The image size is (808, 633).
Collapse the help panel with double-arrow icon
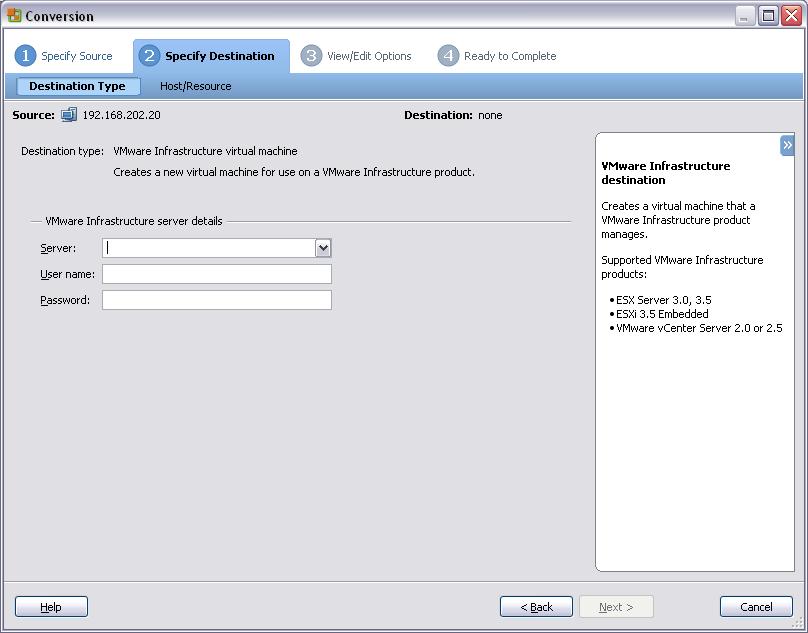pyautogui.click(x=787, y=145)
